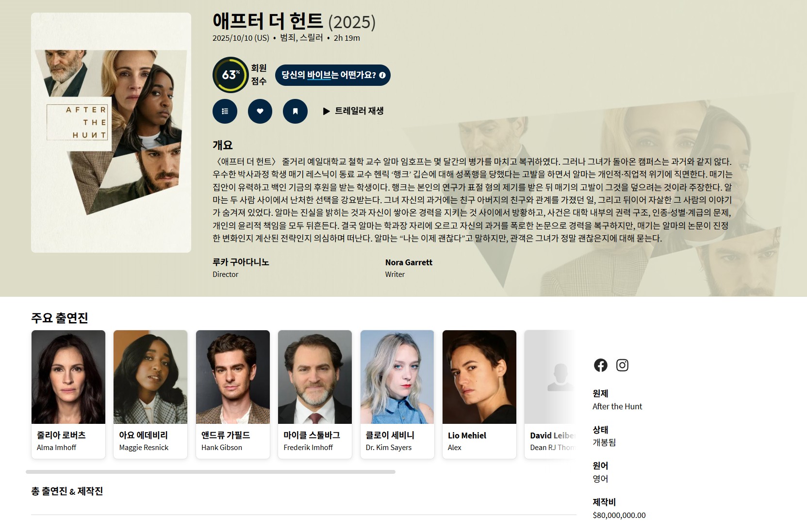
Task: Add movie to watchlist with bookmark icon
Action: 295,111
